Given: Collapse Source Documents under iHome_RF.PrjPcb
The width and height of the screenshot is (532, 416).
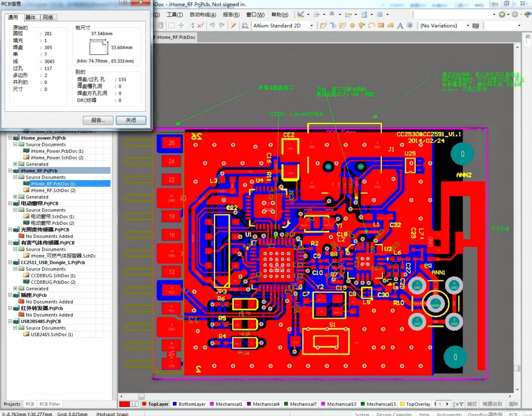Looking at the screenshot, I should (15, 177).
